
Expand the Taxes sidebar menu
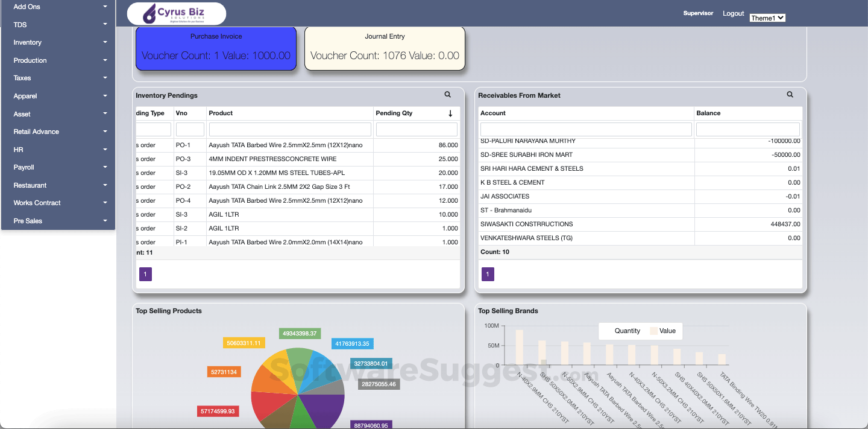[57, 78]
